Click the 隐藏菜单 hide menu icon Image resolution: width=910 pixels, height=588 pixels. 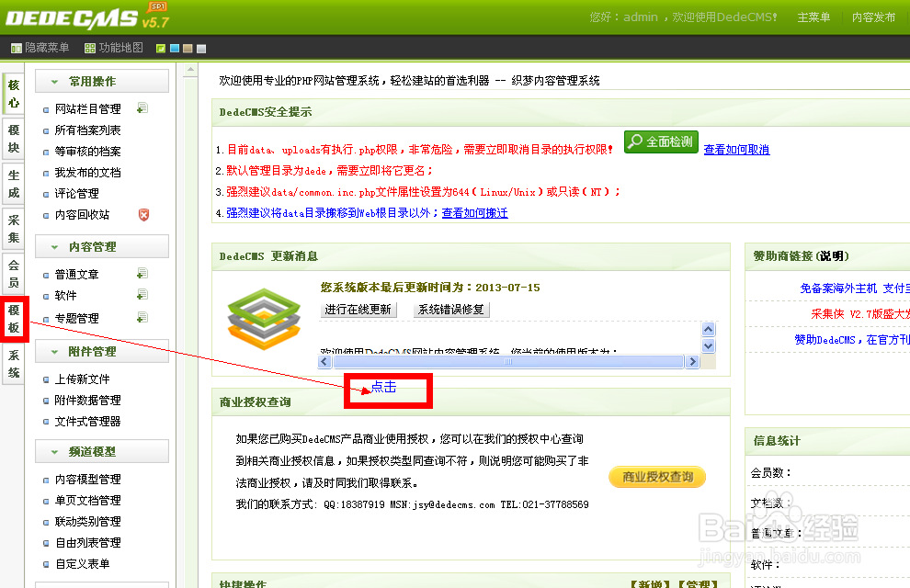(x=17, y=48)
